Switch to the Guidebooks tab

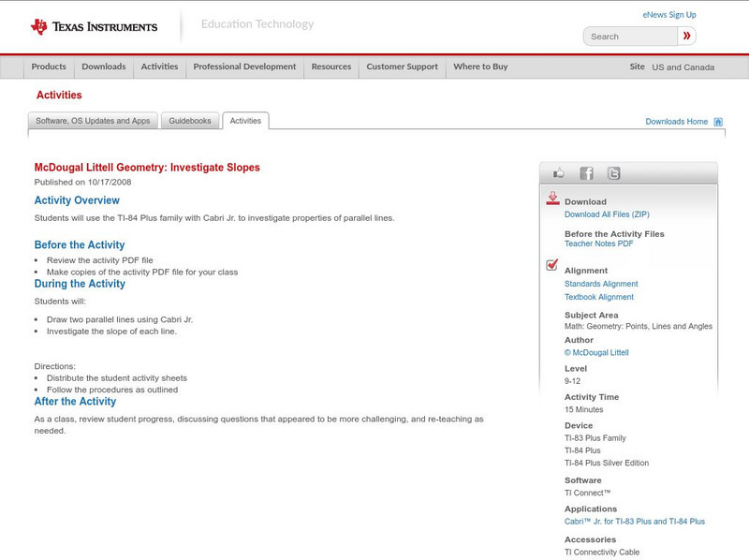(191, 121)
